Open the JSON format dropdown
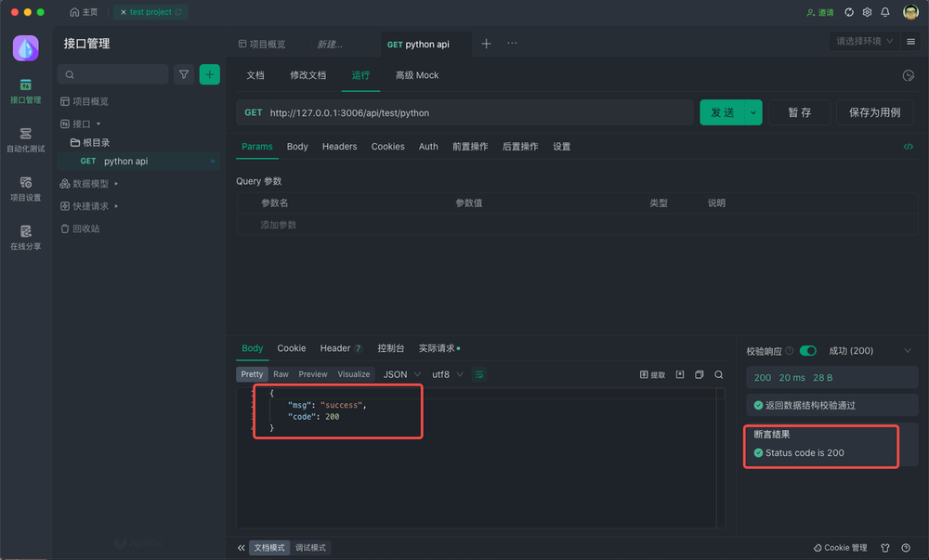 399,374
